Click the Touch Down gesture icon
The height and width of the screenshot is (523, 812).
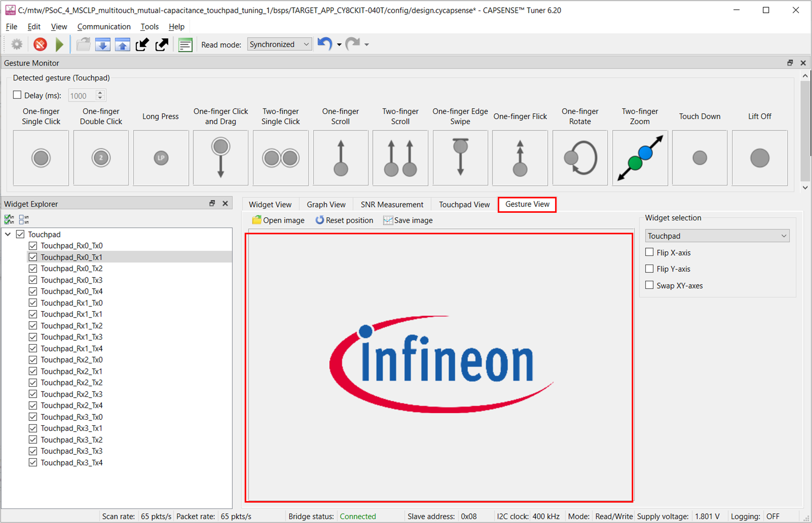[x=700, y=158]
